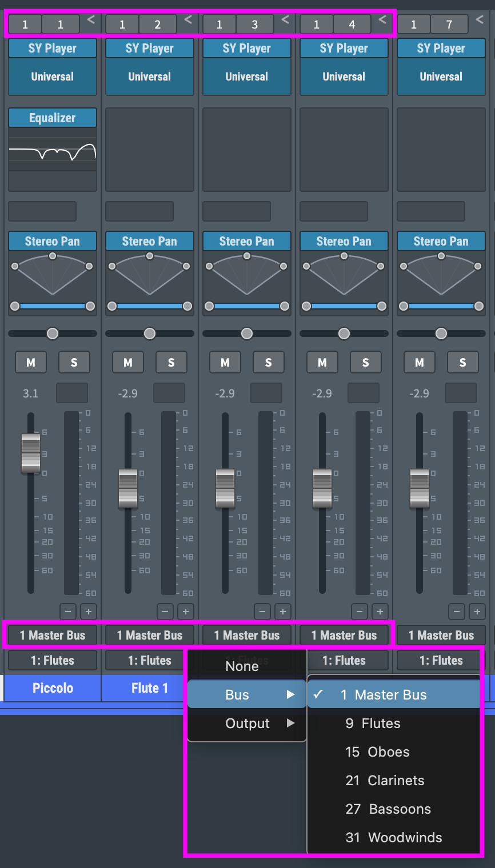
Task: Click the minus button below Flute 1 meter
Action: pyautogui.click(x=165, y=612)
